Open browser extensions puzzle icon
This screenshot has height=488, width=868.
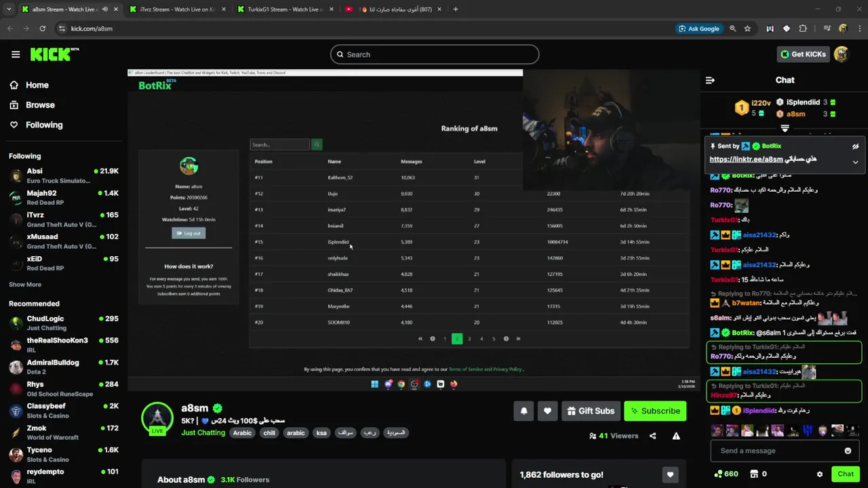[x=803, y=28]
